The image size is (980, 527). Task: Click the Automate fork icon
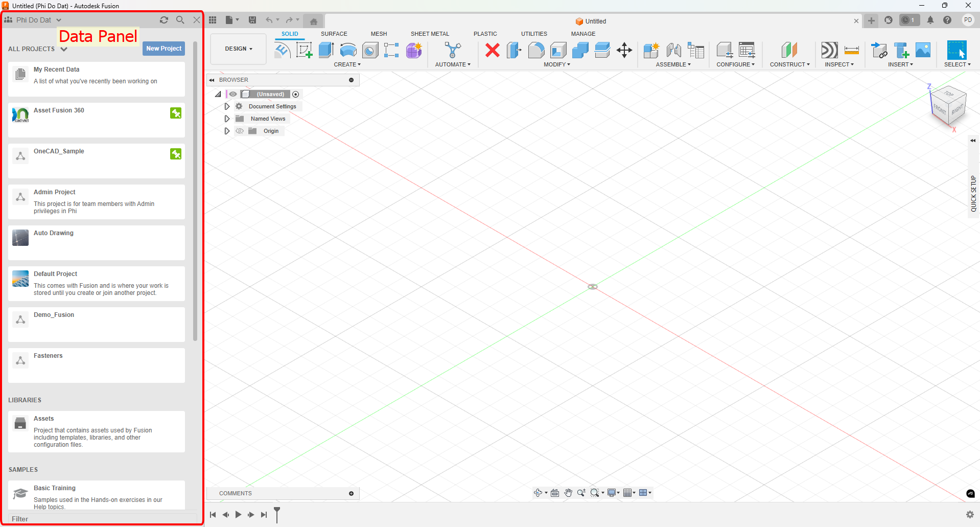[453, 50]
